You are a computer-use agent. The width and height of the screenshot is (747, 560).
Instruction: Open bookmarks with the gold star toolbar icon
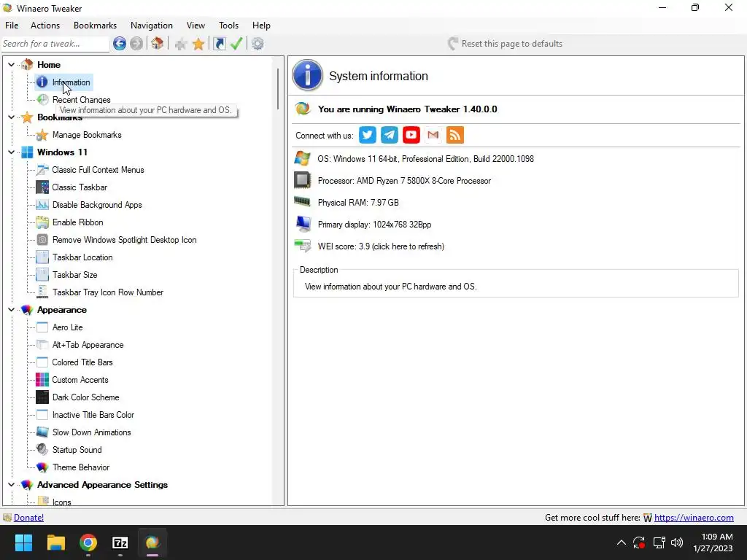198,44
